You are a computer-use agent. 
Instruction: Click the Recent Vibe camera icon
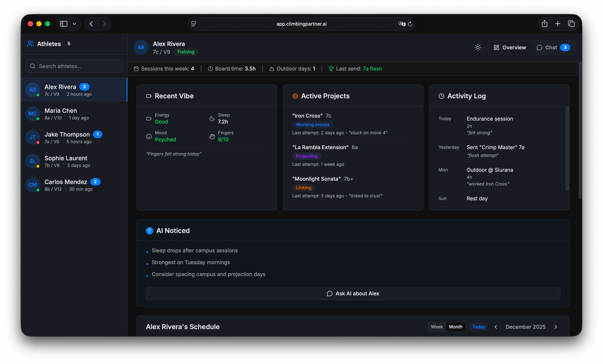click(x=149, y=96)
